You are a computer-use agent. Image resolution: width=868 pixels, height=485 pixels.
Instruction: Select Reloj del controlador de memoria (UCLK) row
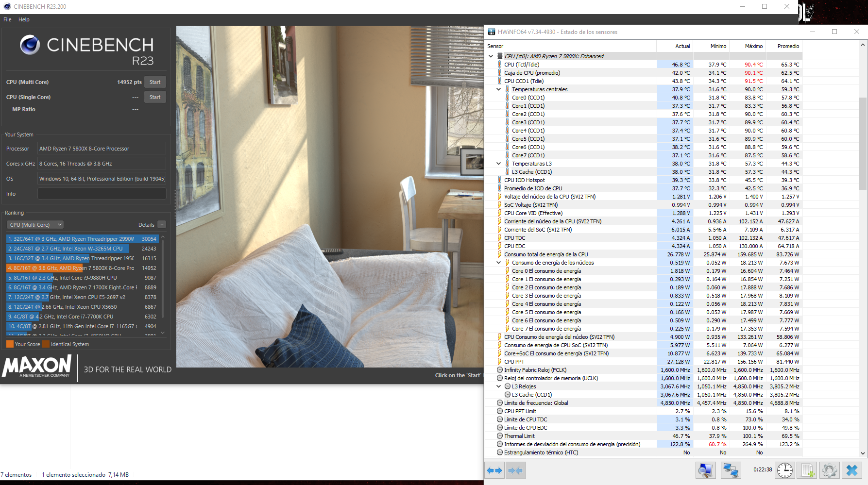[643, 378]
